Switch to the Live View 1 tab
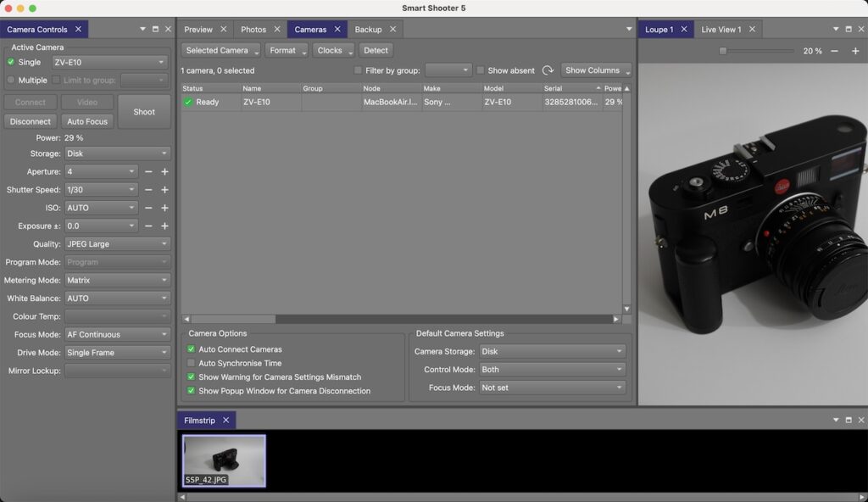This screenshot has width=868, height=502. point(721,30)
